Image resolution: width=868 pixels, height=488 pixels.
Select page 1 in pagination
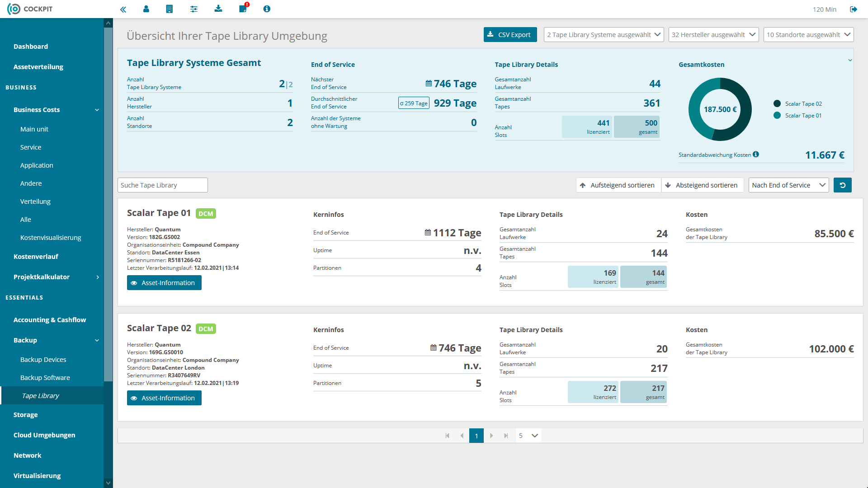click(x=476, y=436)
